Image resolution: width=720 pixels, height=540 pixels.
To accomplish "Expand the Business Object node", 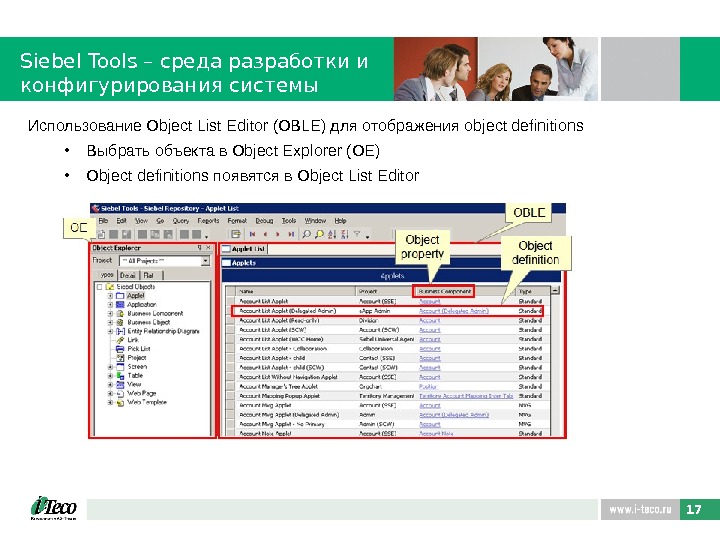I will [x=110, y=322].
